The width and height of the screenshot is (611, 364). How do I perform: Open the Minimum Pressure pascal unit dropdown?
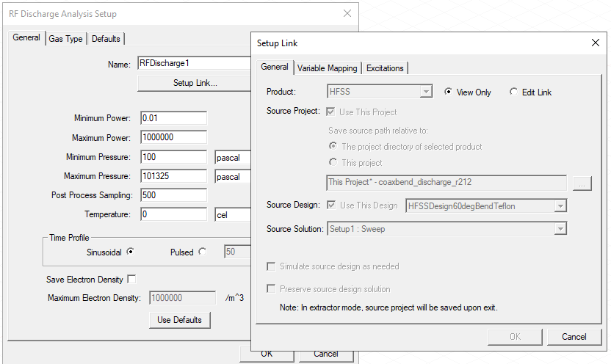233,158
